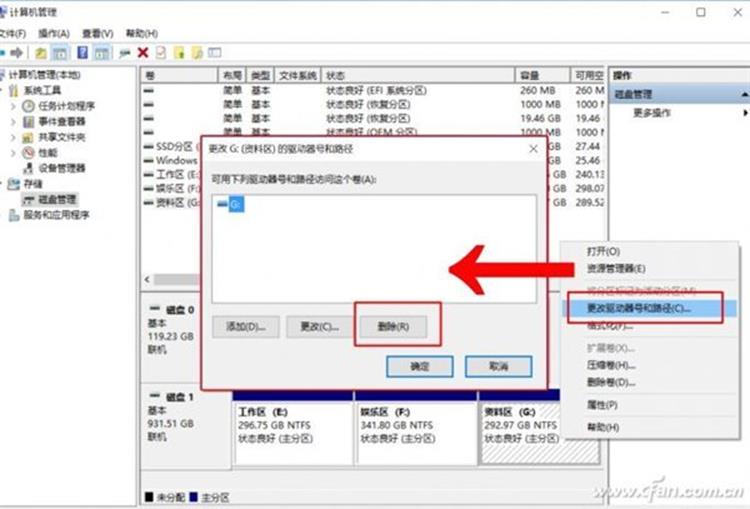Click the blue help toolbar icon
The image size is (750, 509).
[x=81, y=52]
